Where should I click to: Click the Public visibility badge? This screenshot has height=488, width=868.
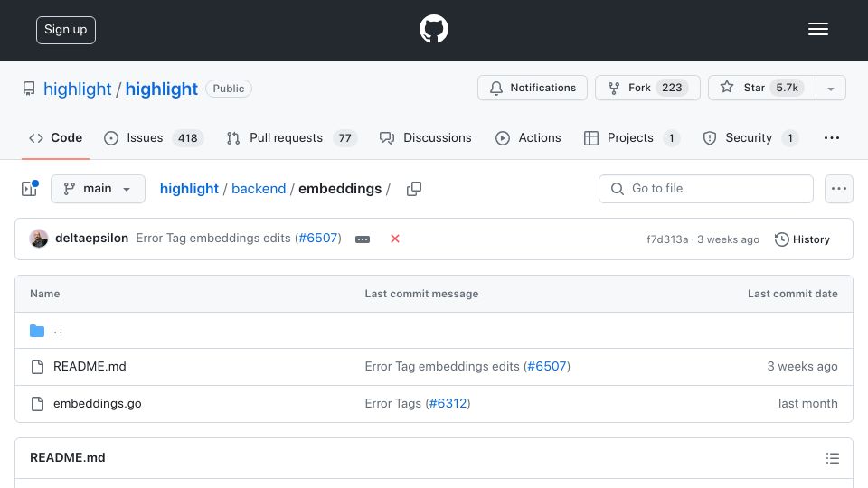pos(228,89)
